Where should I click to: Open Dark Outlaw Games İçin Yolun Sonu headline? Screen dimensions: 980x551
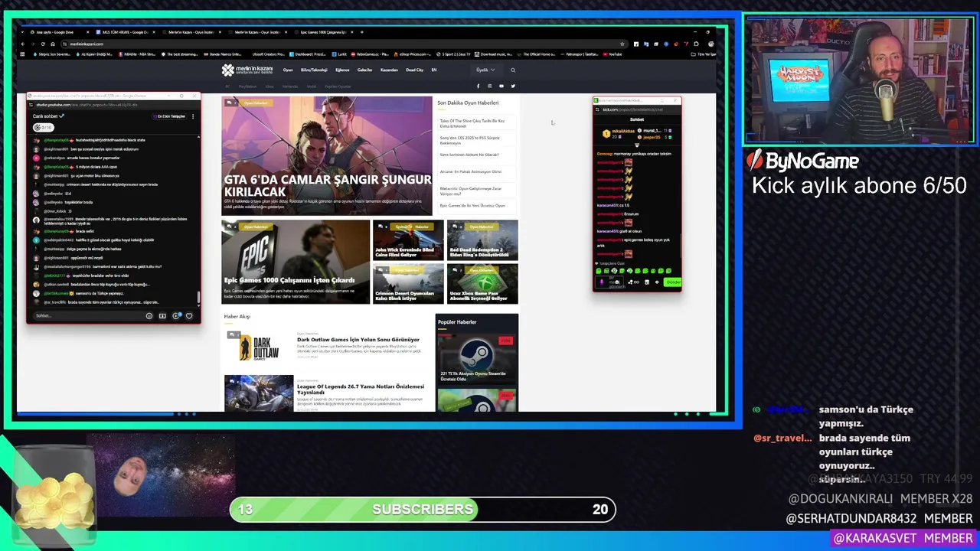tap(358, 339)
